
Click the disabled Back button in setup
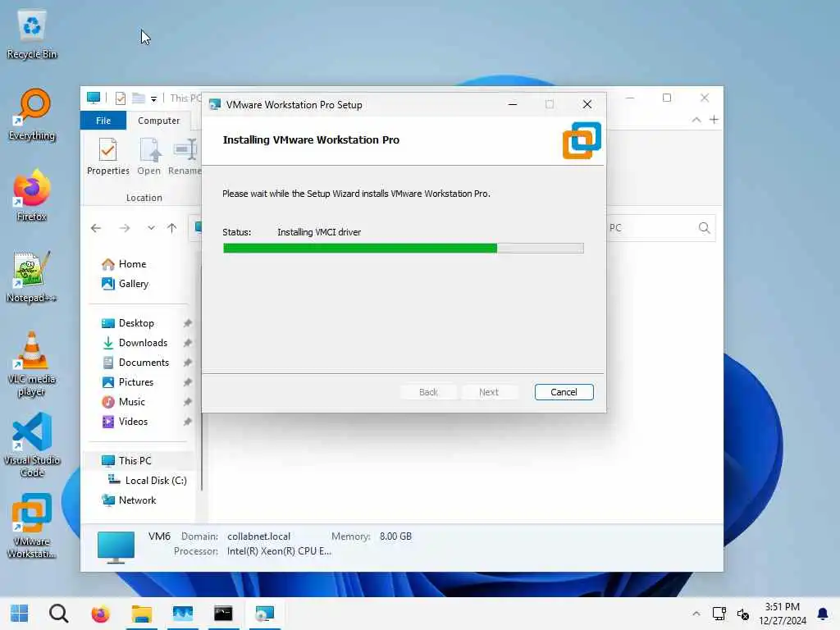tap(428, 392)
